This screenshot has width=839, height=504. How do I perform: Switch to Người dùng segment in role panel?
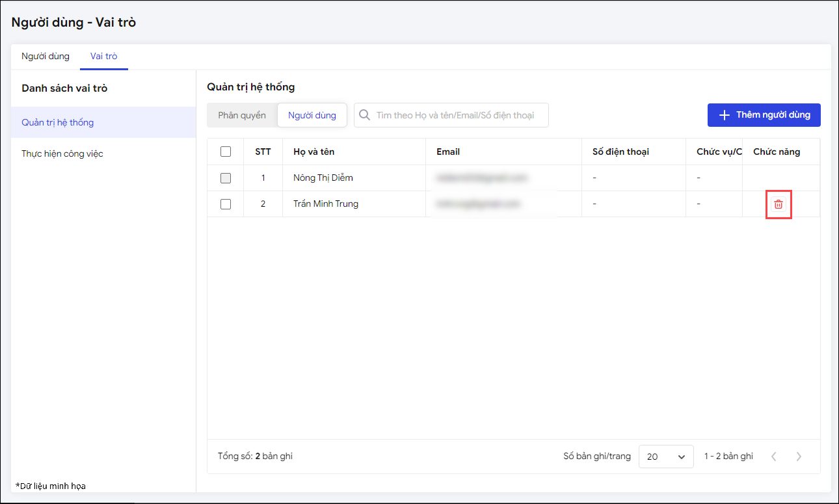point(312,115)
